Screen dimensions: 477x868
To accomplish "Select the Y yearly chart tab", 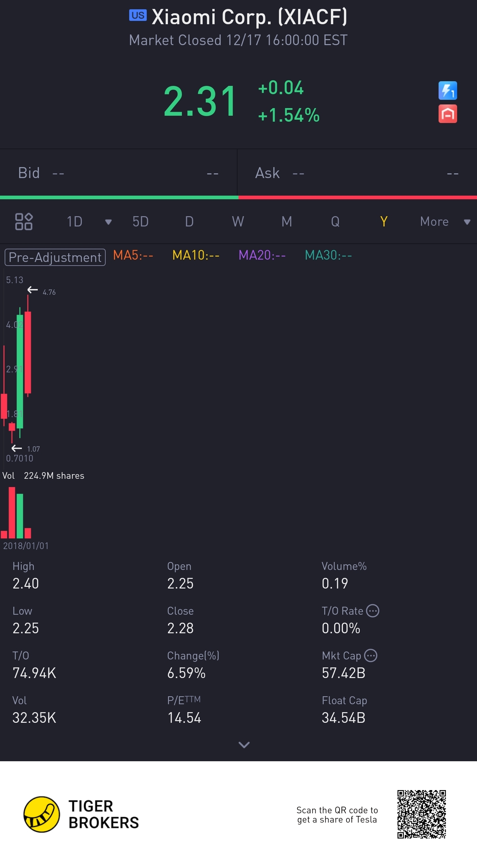I will click(384, 222).
